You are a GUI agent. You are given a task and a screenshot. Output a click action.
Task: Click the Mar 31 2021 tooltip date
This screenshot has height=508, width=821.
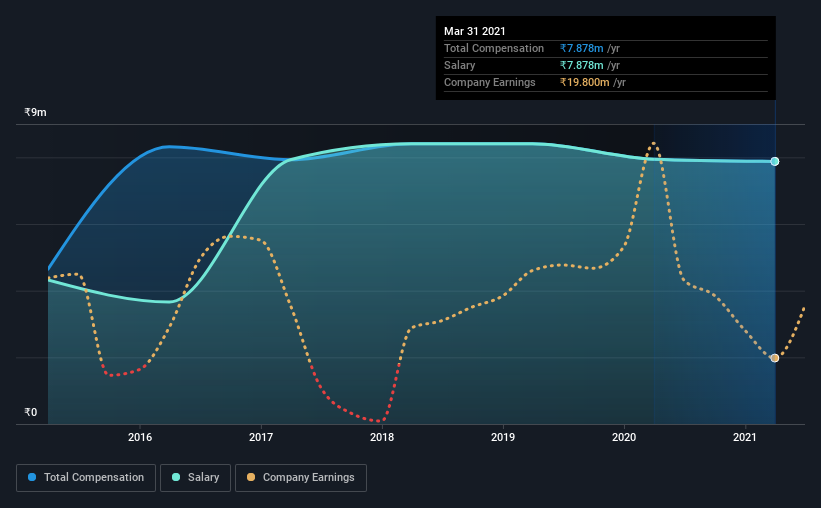tap(474, 31)
